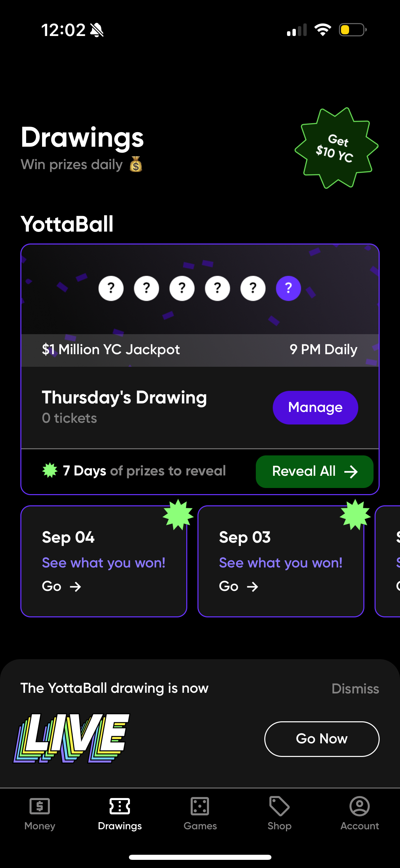Screen dimensions: 400x868
Task: Open the Money tab icon
Action: [x=40, y=806]
